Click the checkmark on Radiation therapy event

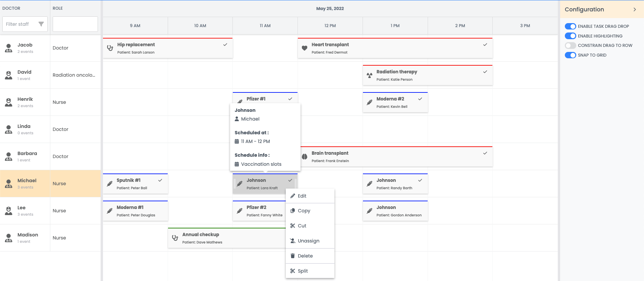point(485,72)
